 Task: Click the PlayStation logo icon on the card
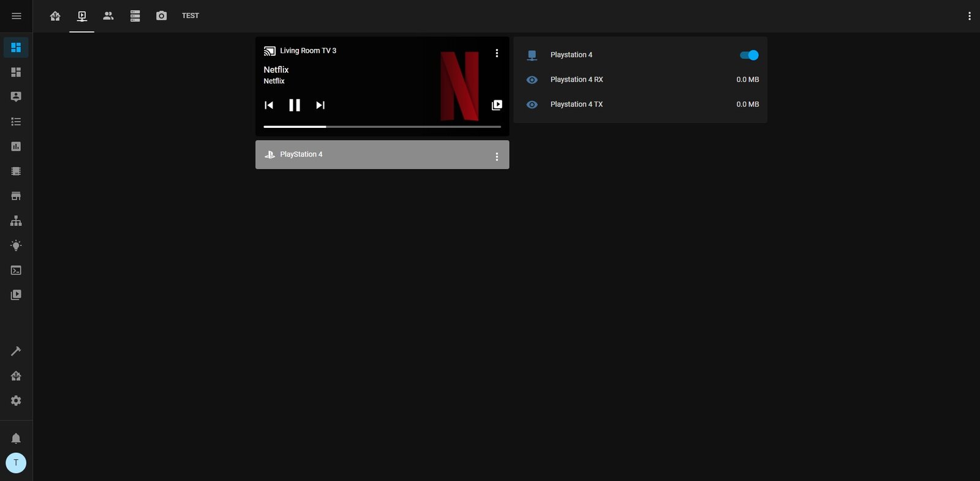pos(269,155)
